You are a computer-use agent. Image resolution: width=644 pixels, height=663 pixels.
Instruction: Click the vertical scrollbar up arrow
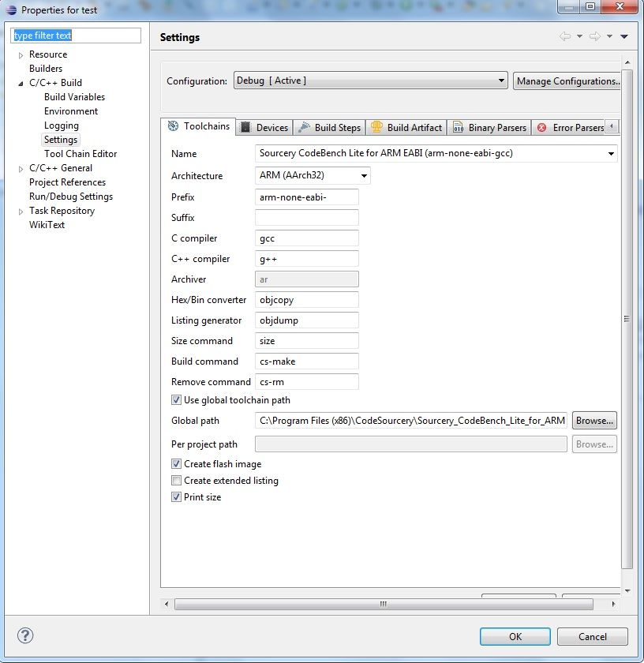(x=627, y=62)
